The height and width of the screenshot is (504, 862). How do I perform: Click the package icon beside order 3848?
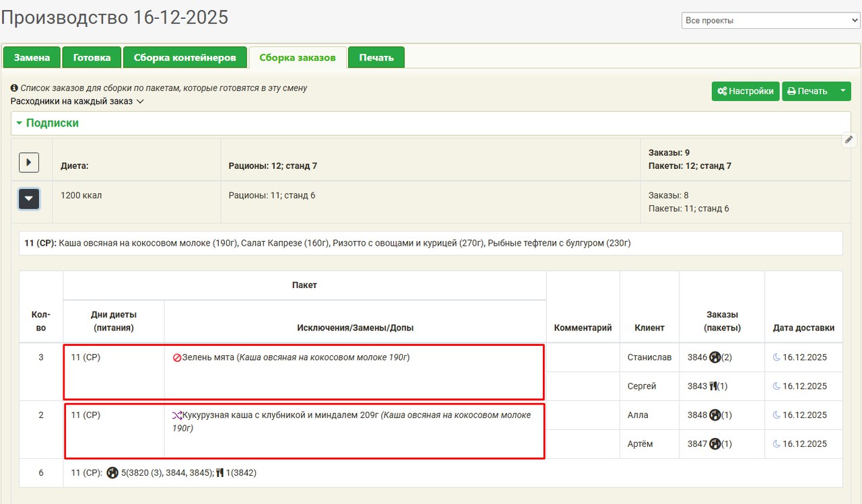pyautogui.click(x=715, y=415)
